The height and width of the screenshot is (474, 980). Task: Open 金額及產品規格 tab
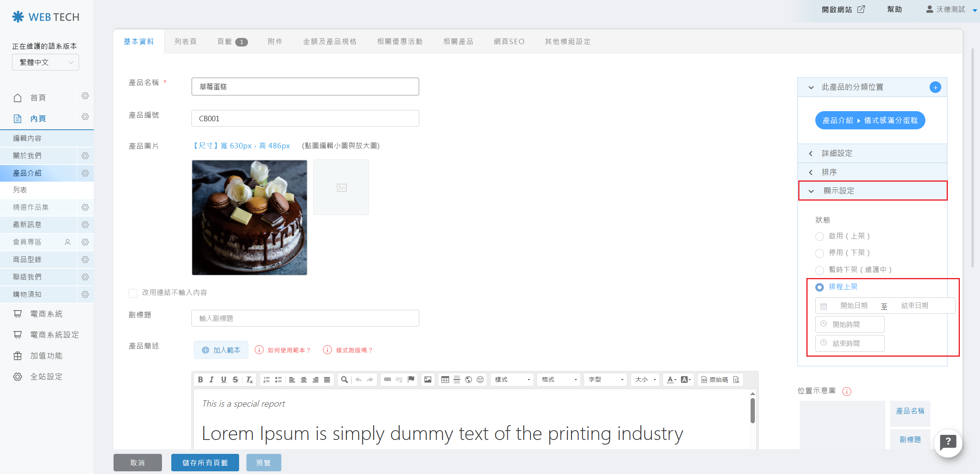tap(329, 41)
